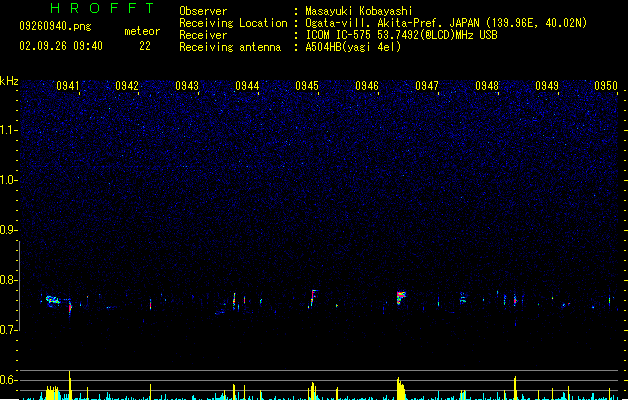Click time marker 0944
Screen dimensions: 629x400
(247, 86)
